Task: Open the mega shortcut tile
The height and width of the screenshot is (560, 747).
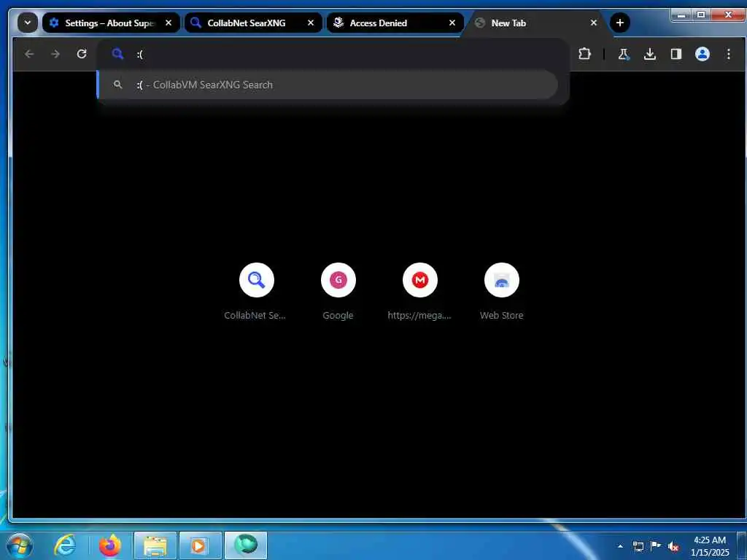Action: click(x=419, y=292)
